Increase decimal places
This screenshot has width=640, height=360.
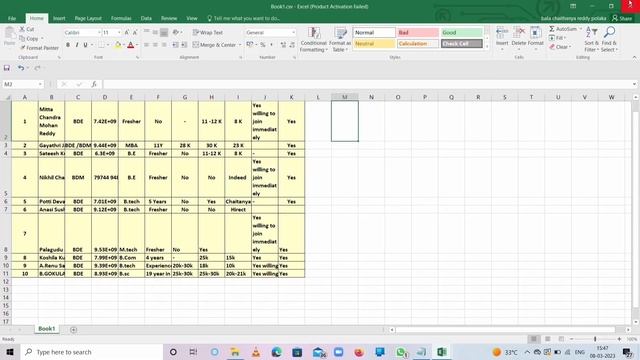tap(283, 45)
